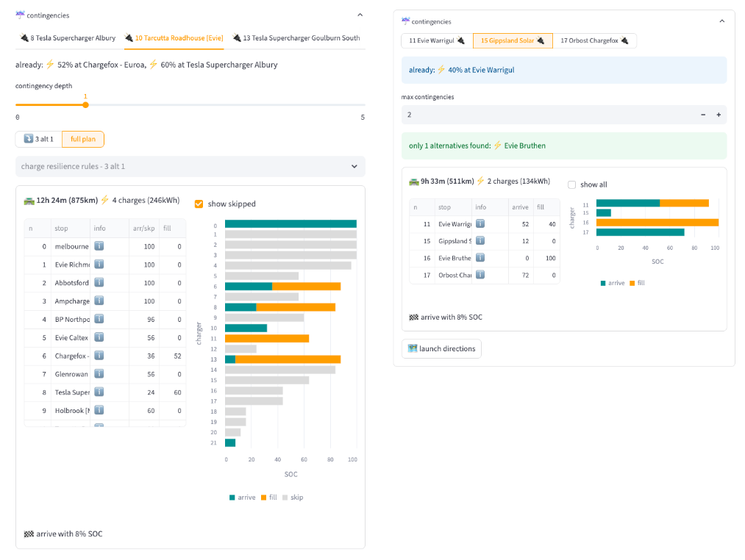The image size is (745, 560).
Task: Select the full plan button
Action: click(83, 139)
